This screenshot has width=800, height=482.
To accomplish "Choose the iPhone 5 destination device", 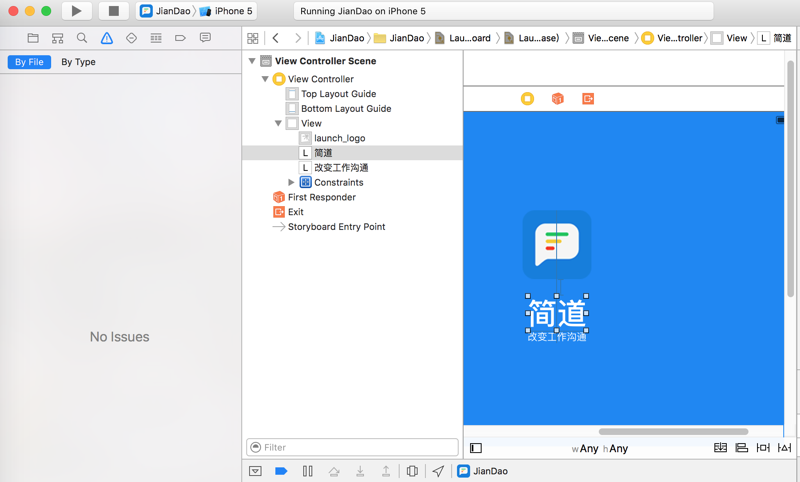I will pos(226,11).
